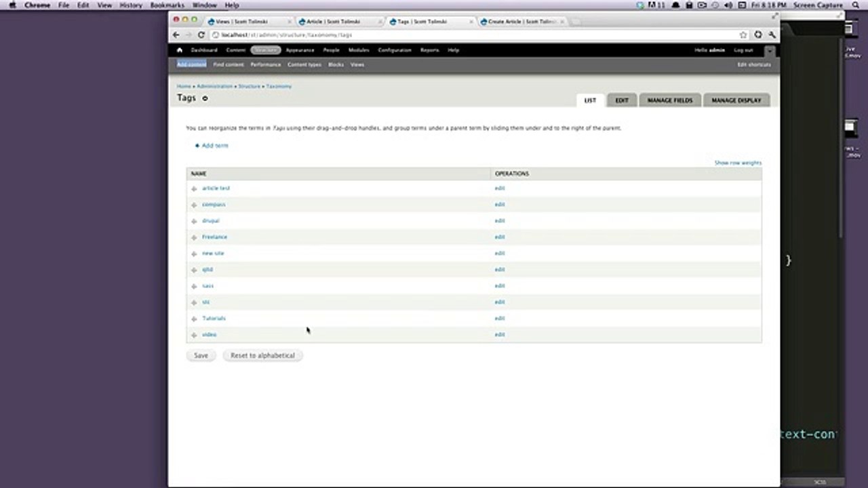This screenshot has height=488, width=868.
Task: Click the Apple menu icon
Action: (12, 5)
